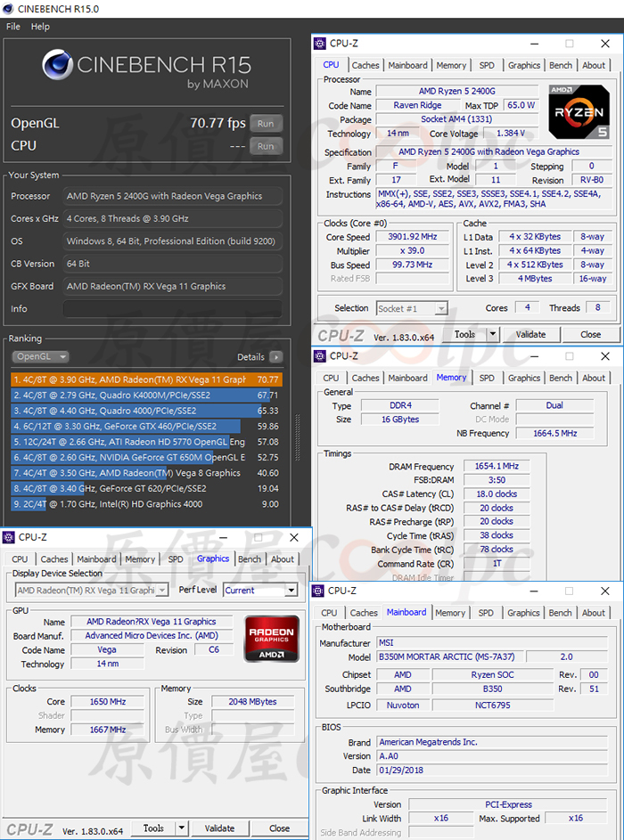Image resolution: width=624 pixels, height=840 pixels.
Task: Expand Tools arrow in CPU-Z Graphics window
Action: point(182,828)
